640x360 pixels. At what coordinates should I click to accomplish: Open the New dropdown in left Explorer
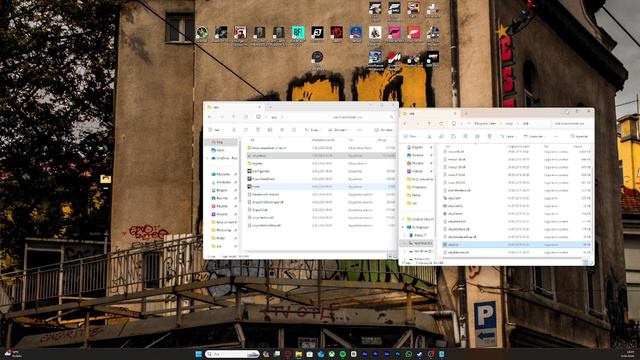click(x=215, y=130)
